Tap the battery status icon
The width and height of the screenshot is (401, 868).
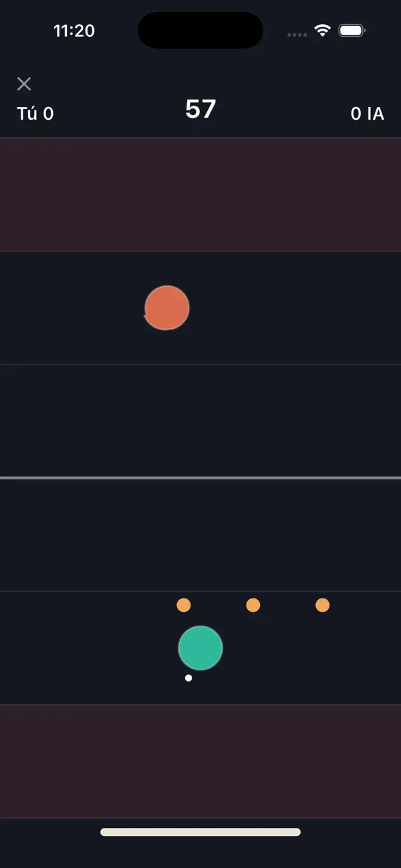coord(352,31)
